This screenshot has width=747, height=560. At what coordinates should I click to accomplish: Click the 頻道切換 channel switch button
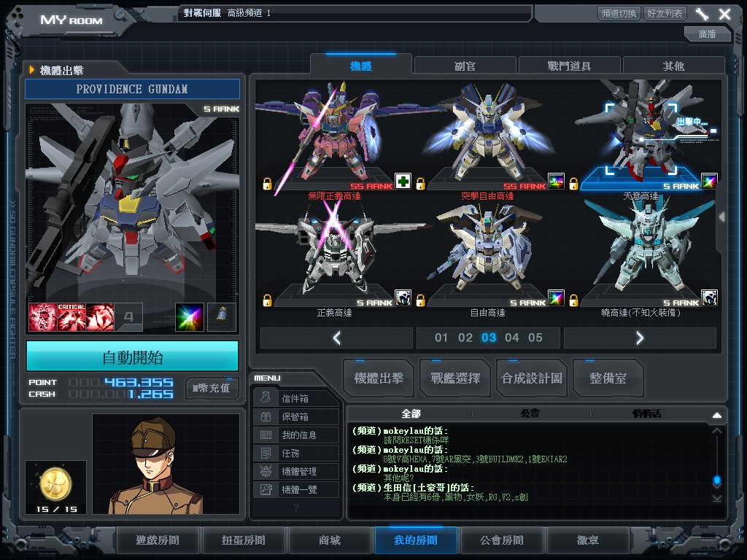click(619, 13)
